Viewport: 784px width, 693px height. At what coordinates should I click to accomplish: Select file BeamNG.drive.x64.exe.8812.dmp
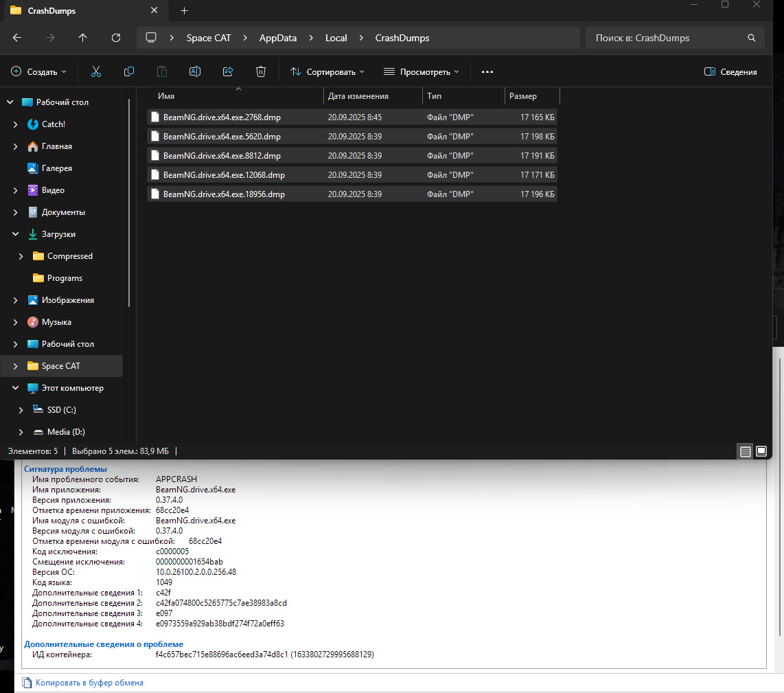click(352, 156)
